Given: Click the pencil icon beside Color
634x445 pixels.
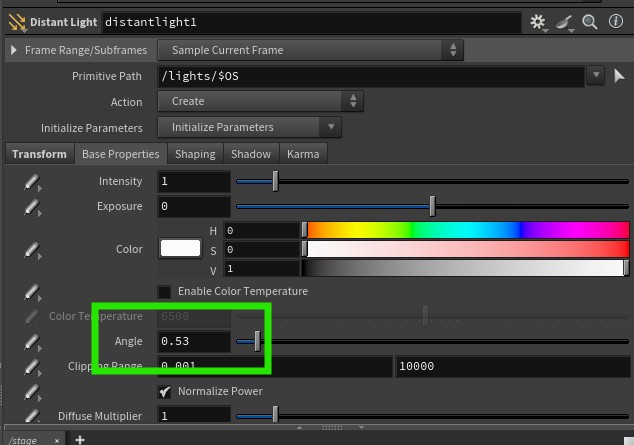Looking at the screenshot, I should point(33,249).
